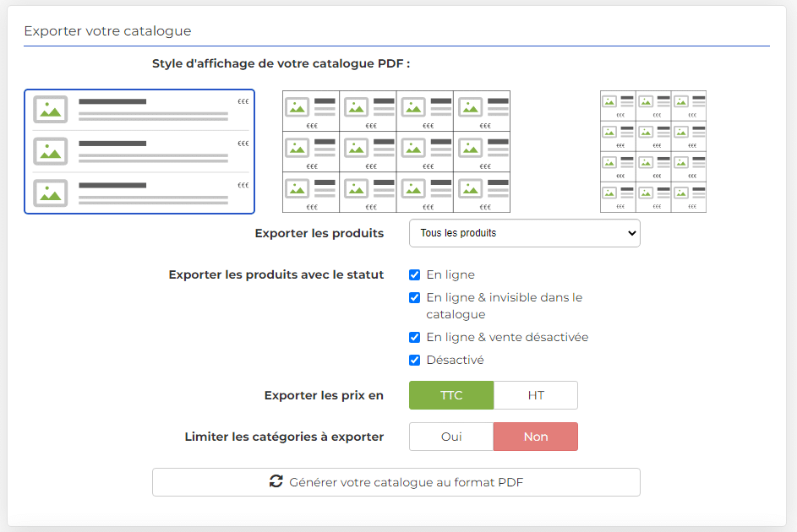Click the dropdown arrow of product selector
The height and width of the screenshot is (532, 797).
[632, 233]
